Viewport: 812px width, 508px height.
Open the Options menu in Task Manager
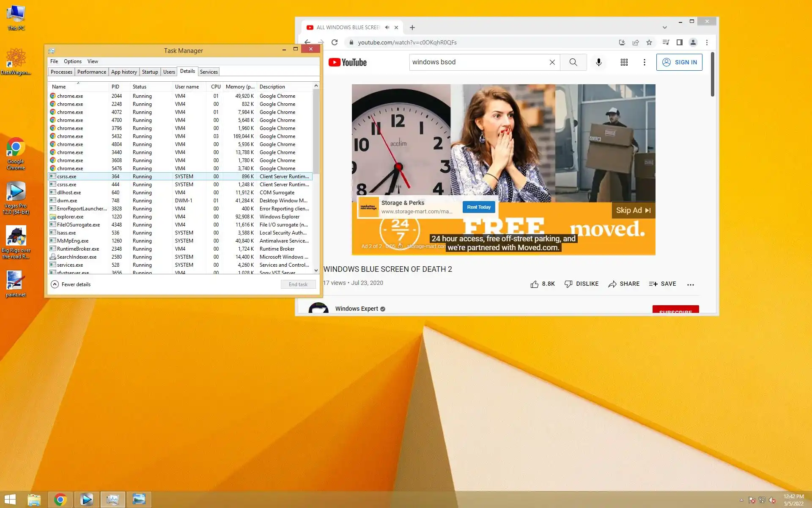tap(72, 61)
